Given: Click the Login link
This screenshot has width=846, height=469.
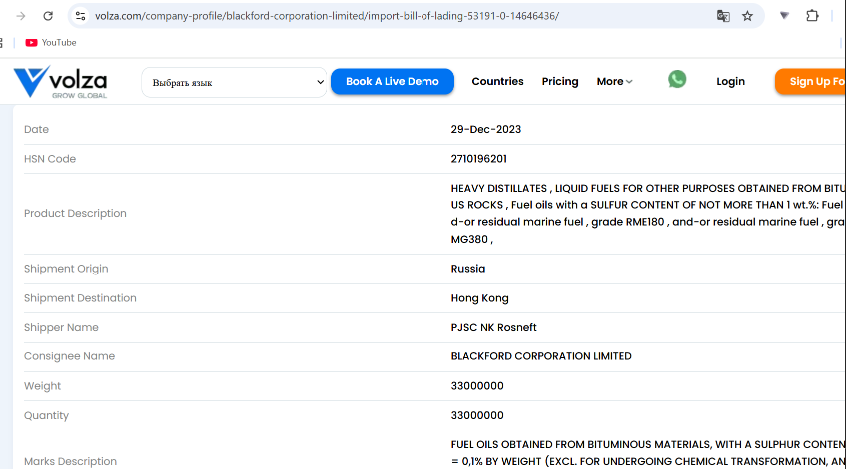Looking at the screenshot, I should (x=731, y=81).
